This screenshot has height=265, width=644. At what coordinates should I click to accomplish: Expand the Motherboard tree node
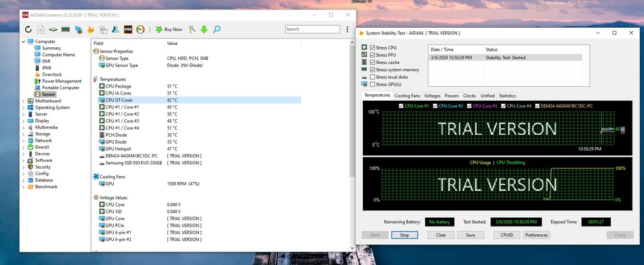click(x=24, y=101)
